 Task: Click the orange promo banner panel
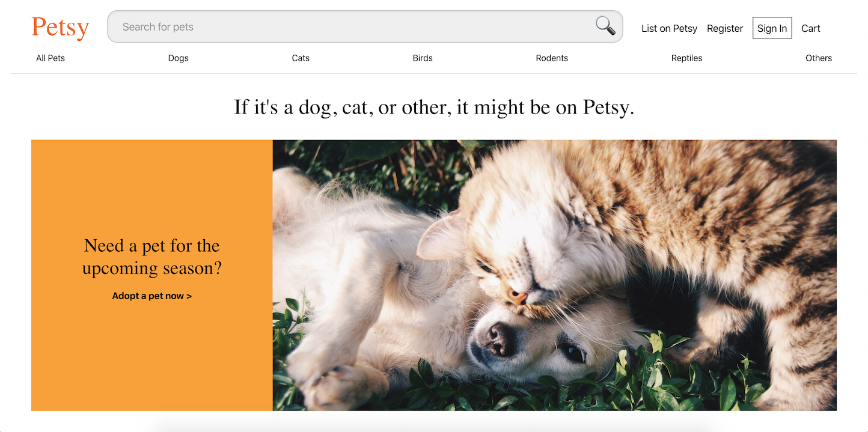(x=152, y=275)
